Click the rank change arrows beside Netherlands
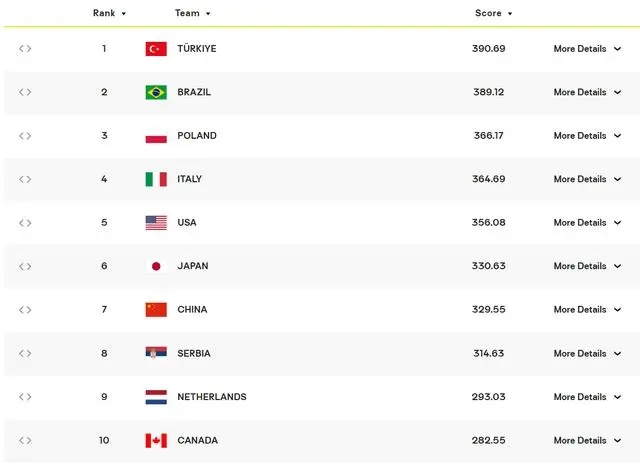The height and width of the screenshot is (464, 640). tap(25, 397)
